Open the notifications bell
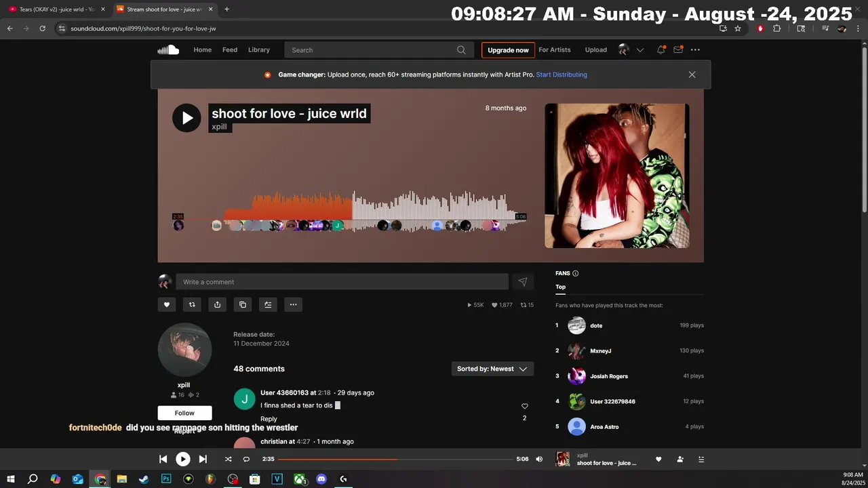This screenshot has width=868, height=488. point(660,49)
